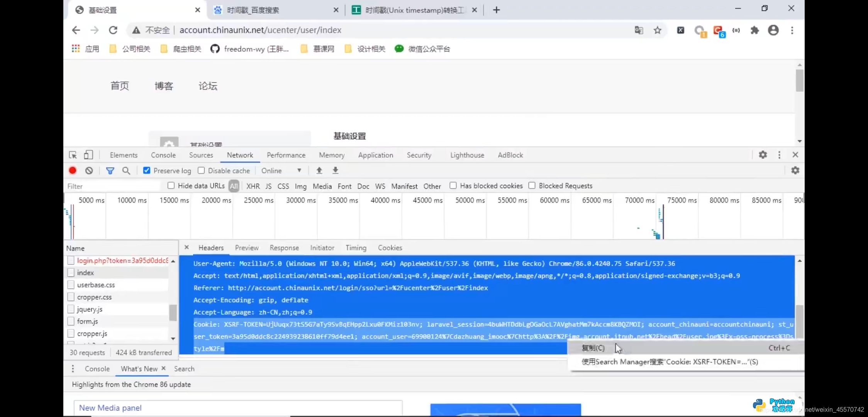Open console drawer three-dot menu

click(73, 369)
